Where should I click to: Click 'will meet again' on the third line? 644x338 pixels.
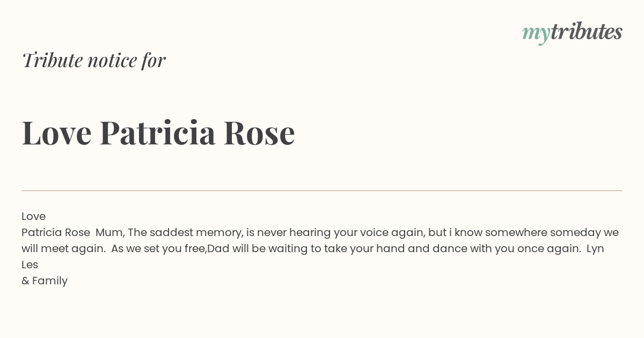click(63, 248)
